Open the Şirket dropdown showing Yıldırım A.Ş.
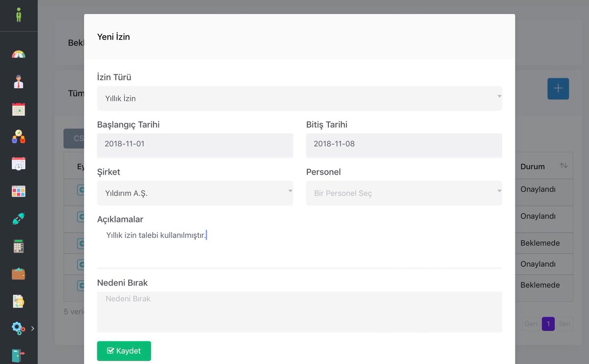This screenshot has width=589, height=364. [x=195, y=193]
